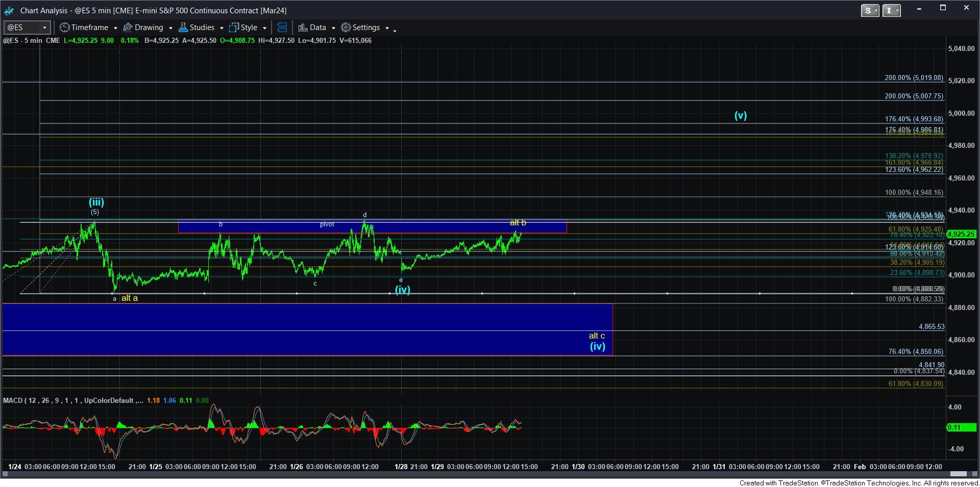Select the cyan (v) wave label
Screen dimensions: 980x487
[x=741, y=115]
